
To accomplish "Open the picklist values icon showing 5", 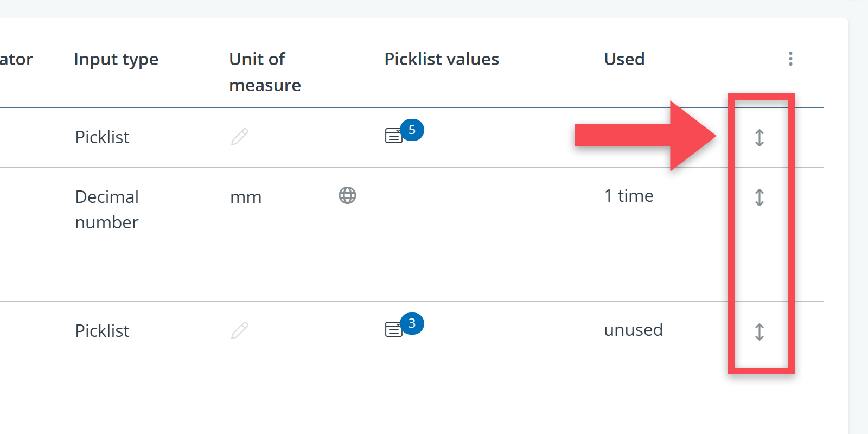I will coord(394,135).
